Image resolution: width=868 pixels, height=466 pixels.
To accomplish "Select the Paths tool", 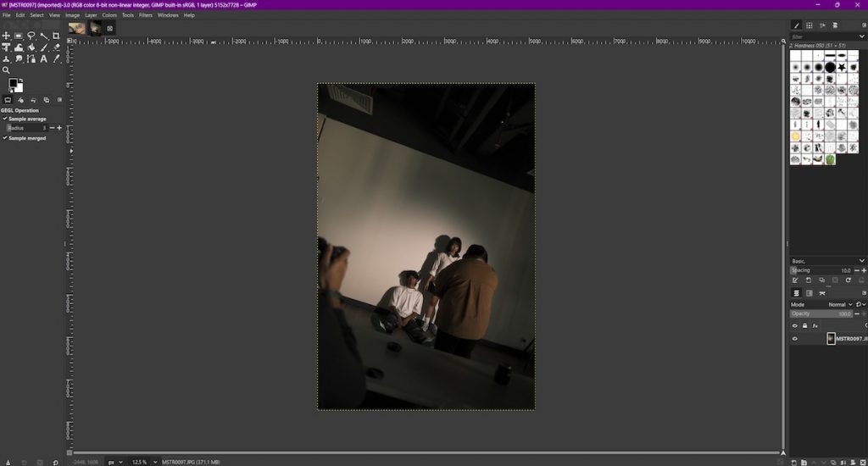I will tap(31, 58).
